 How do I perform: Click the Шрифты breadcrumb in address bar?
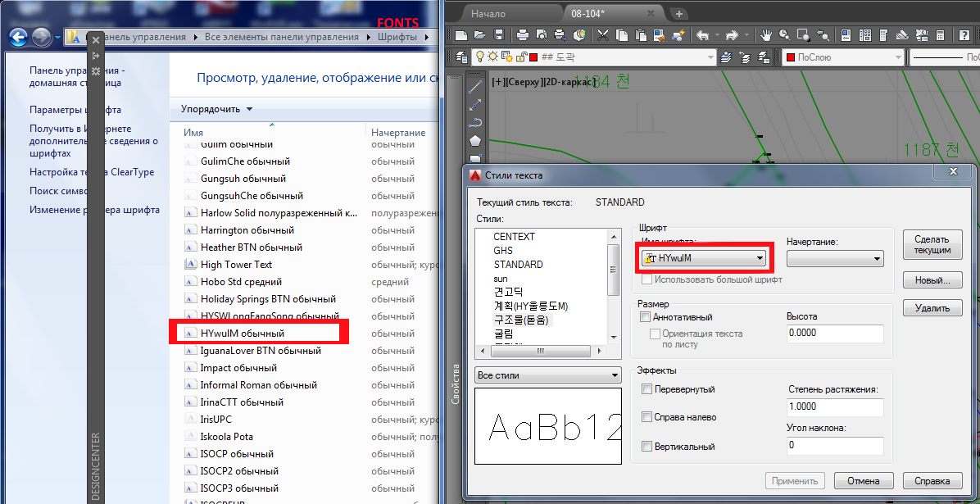click(397, 37)
